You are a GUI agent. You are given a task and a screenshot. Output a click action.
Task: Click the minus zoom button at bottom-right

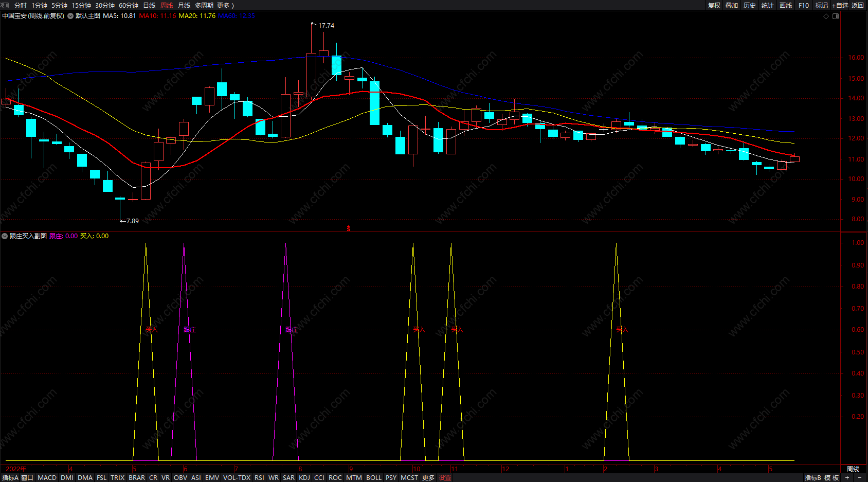coord(859,478)
